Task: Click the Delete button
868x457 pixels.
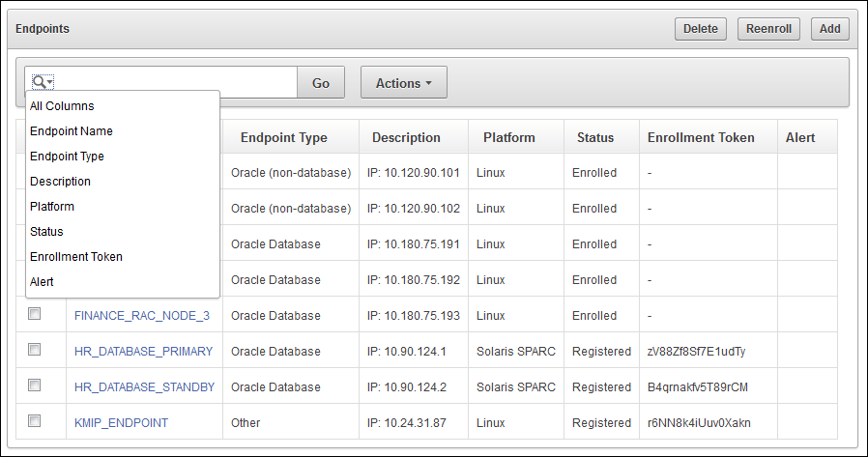Action: [x=700, y=29]
